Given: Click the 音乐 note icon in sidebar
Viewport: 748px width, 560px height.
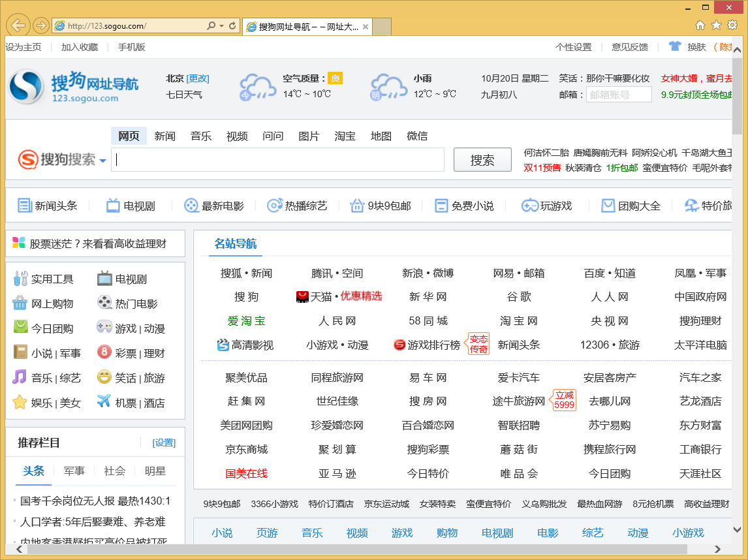Looking at the screenshot, I should coord(20,377).
